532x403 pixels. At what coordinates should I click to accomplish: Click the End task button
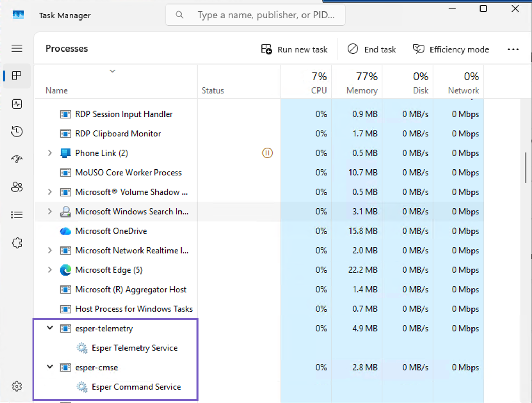[x=371, y=49]
